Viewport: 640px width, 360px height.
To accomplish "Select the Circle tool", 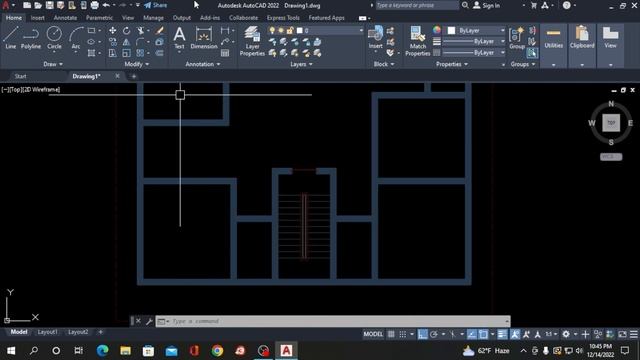I will click(54, 38).
